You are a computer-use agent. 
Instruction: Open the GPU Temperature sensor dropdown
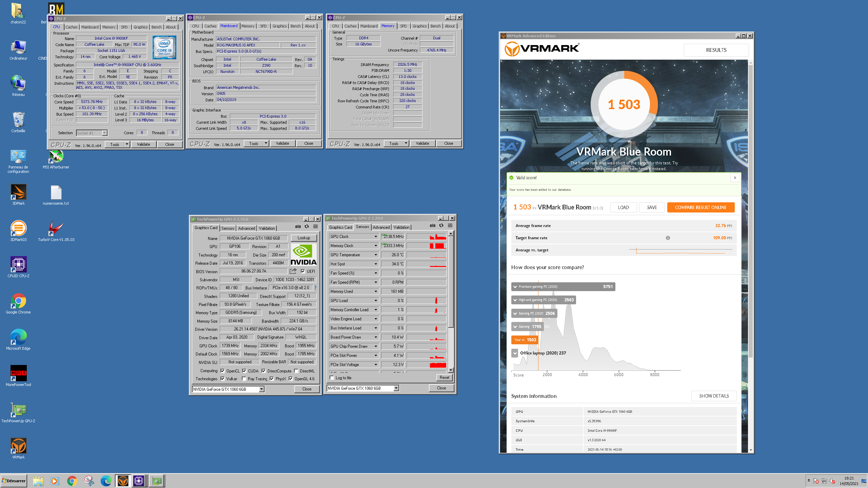[376, 255]
